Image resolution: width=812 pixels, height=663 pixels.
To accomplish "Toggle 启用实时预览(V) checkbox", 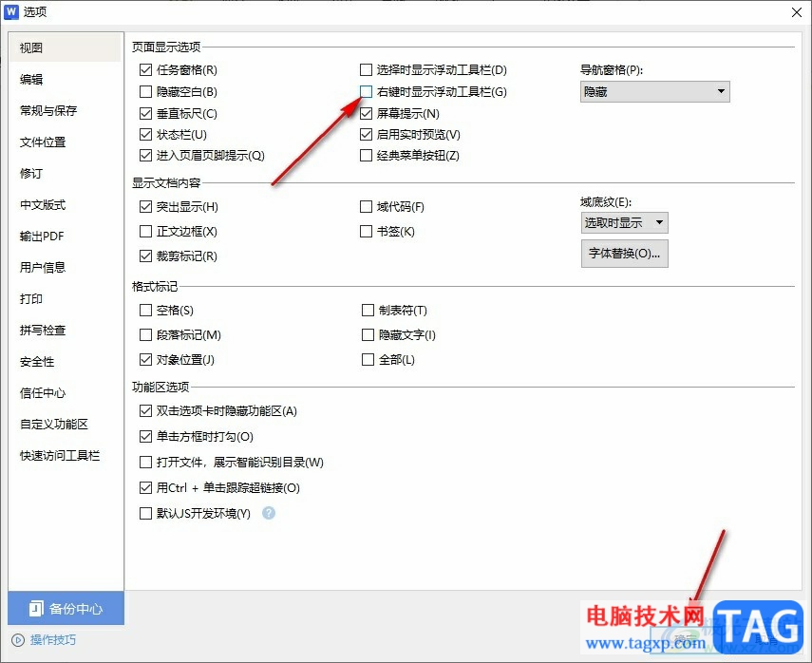I will (x=367, y=135).
